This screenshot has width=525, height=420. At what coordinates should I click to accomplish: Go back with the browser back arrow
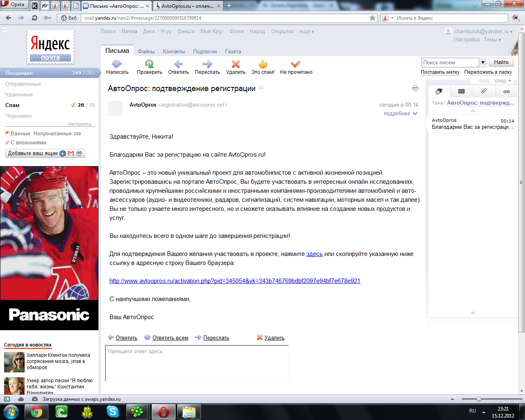tap(9, 18)
